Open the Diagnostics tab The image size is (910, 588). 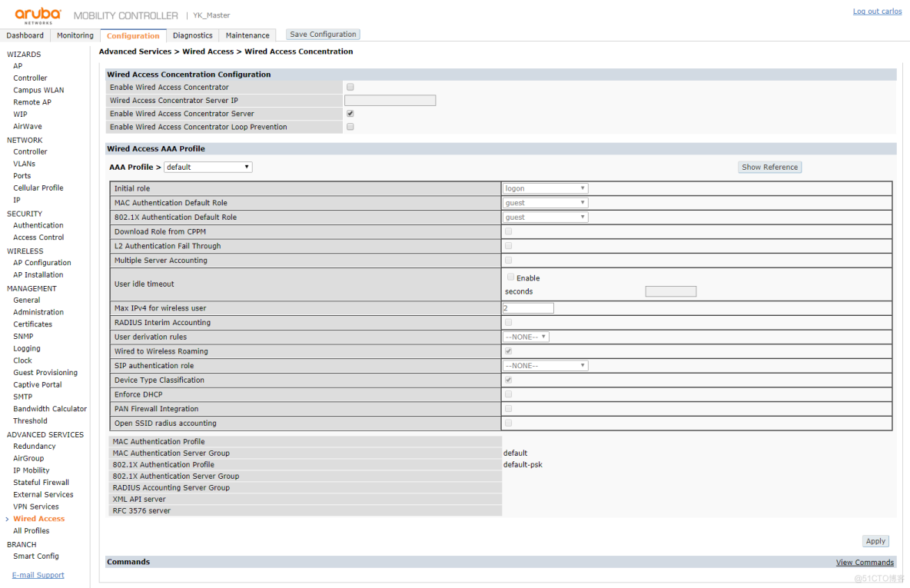[x=193, y=35]
